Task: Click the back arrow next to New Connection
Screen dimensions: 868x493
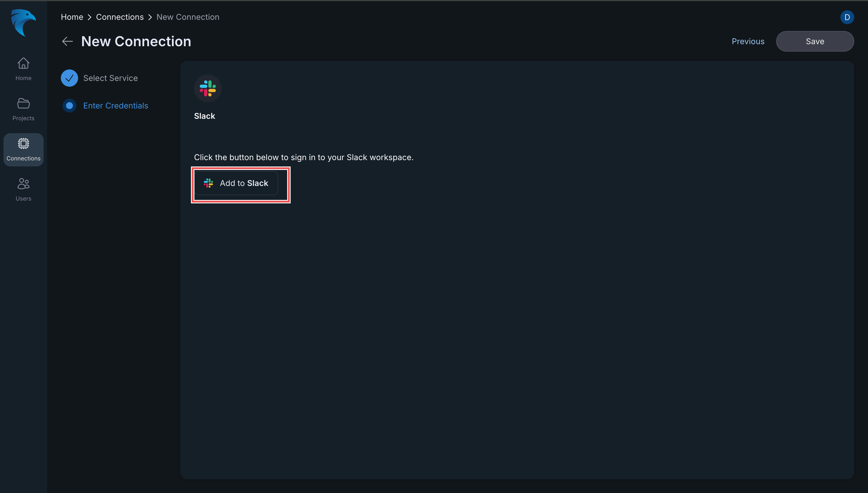Action: point(67,41)
